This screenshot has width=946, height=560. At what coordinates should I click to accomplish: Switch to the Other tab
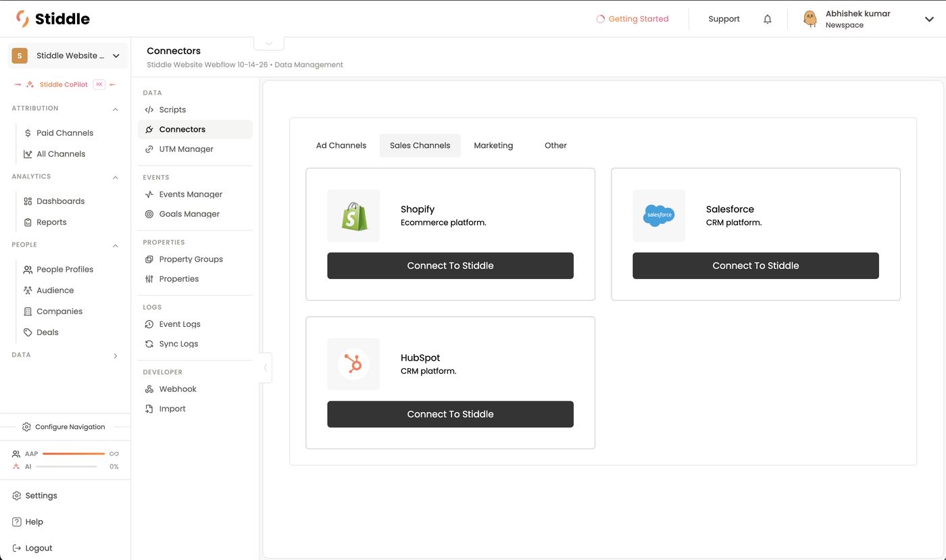[x=555, y=145]
